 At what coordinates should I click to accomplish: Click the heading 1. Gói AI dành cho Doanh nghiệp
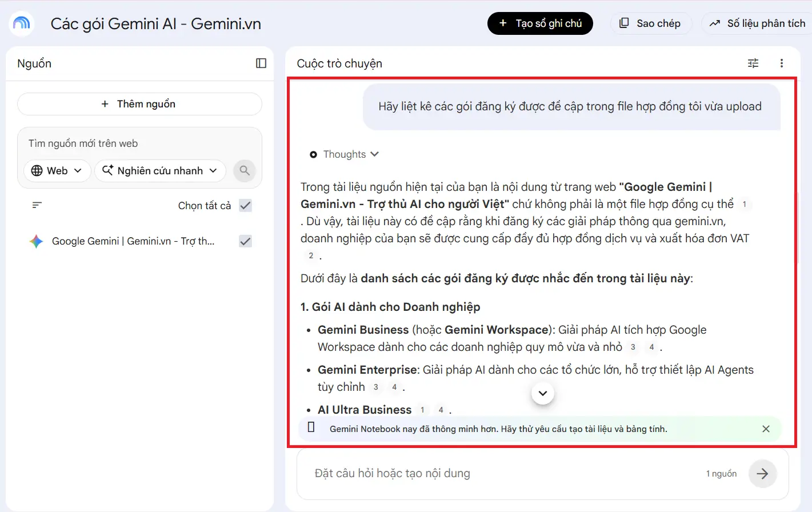pos(390,307)
